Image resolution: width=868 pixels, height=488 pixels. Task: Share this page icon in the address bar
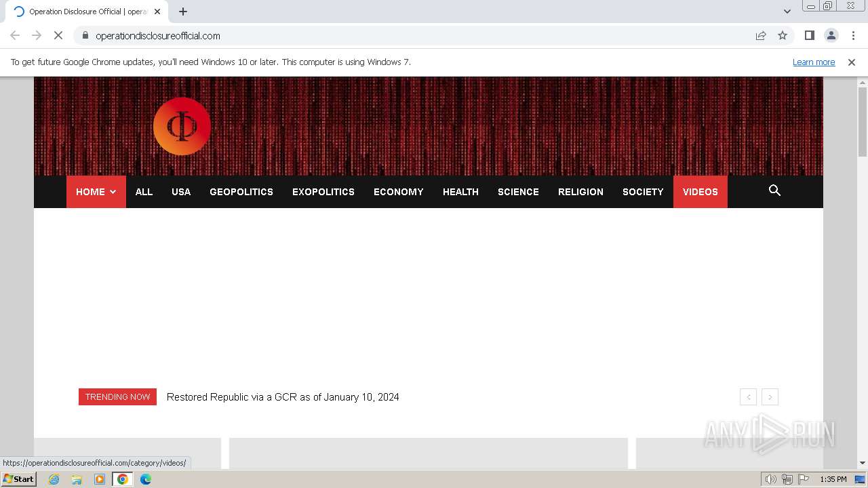click(x=761, y=35)
